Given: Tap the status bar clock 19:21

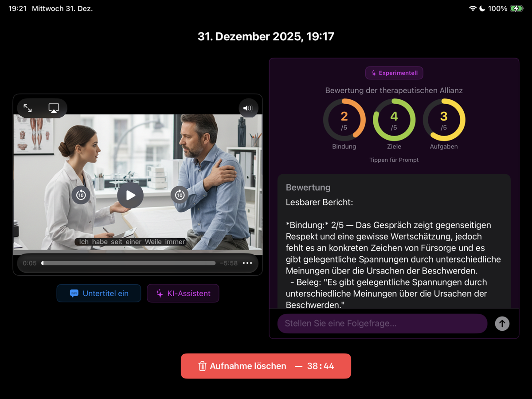Looking at the screenshot, I should tap(17, 8).
